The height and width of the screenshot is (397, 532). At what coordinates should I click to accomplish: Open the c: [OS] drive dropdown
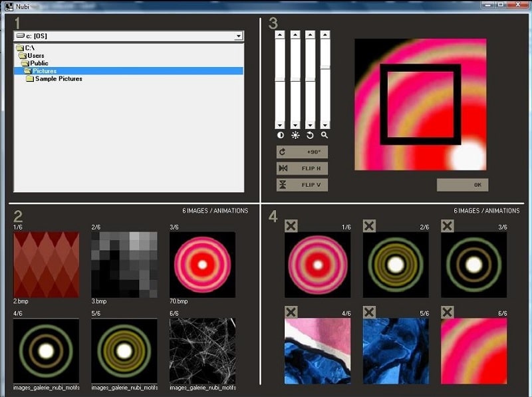tap(239, 36)
